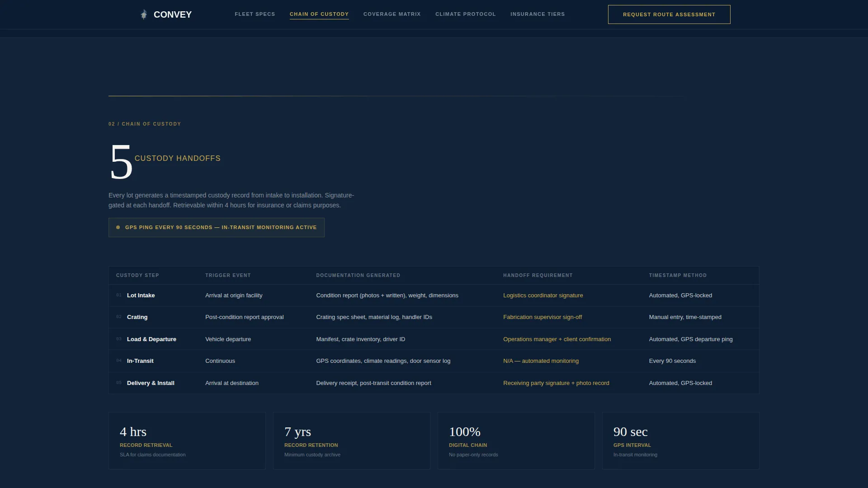Click 'Manifest, crate inventory, driver ID' cell
The width and height of the screenshot is (868, 488).
coord(360,339)
